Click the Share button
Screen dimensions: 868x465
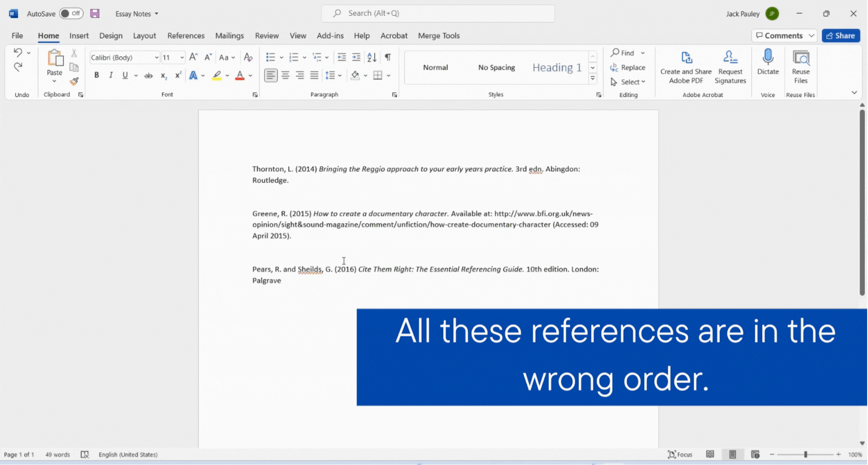click(841, 36)
